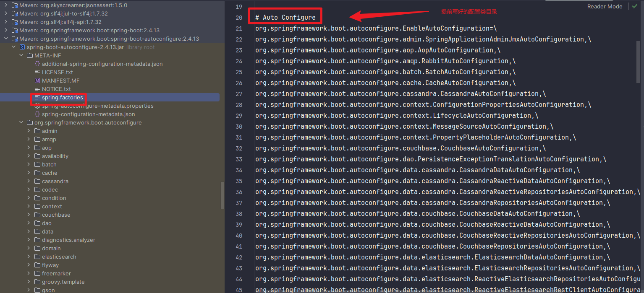
Task: Click the file icon of spring.factories
Action: pos(37,98)
